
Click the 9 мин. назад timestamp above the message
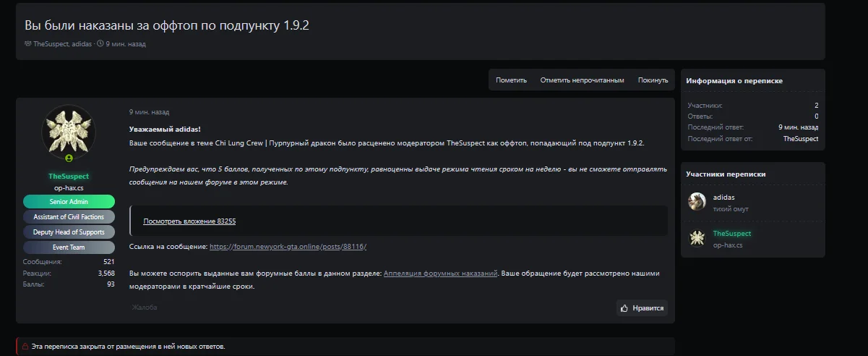pos(149,112)
